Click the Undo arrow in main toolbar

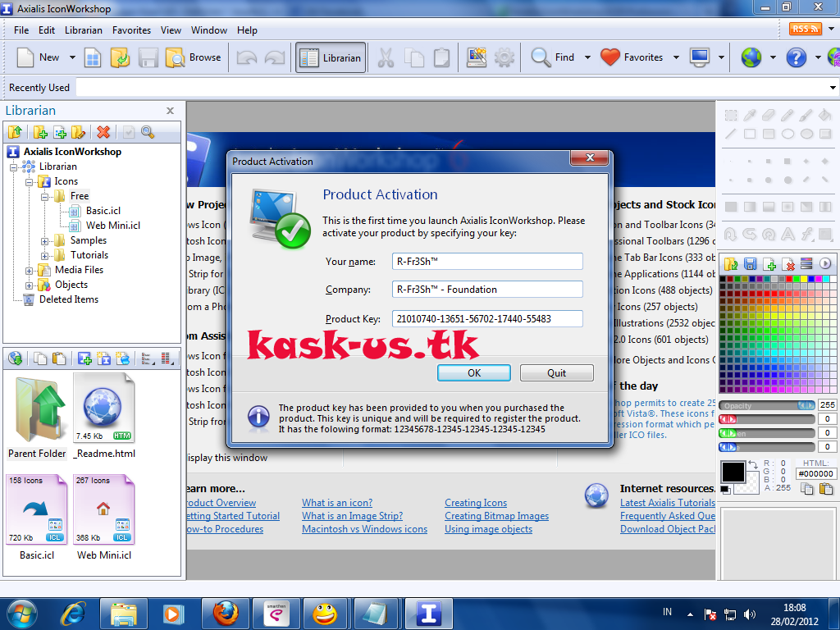point(247,57)
